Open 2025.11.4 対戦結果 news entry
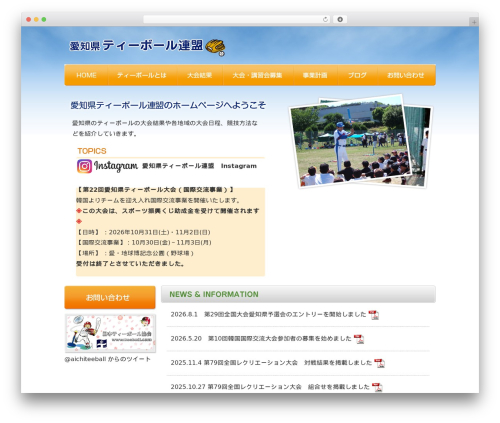This screenshot has height=423, width=500. [x=271, y=362]
